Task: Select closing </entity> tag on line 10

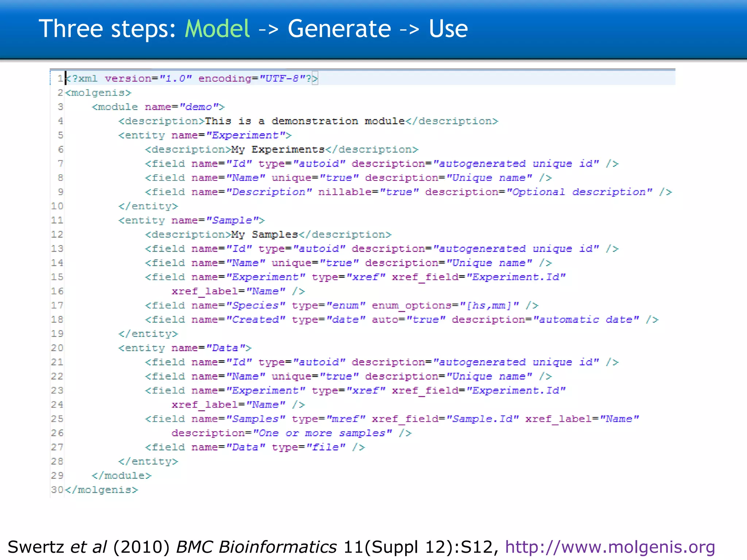Action: click(148, 206)
